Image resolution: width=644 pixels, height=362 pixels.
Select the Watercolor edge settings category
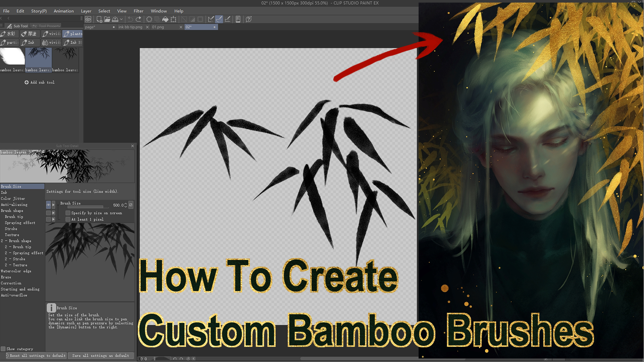[16, 271]
